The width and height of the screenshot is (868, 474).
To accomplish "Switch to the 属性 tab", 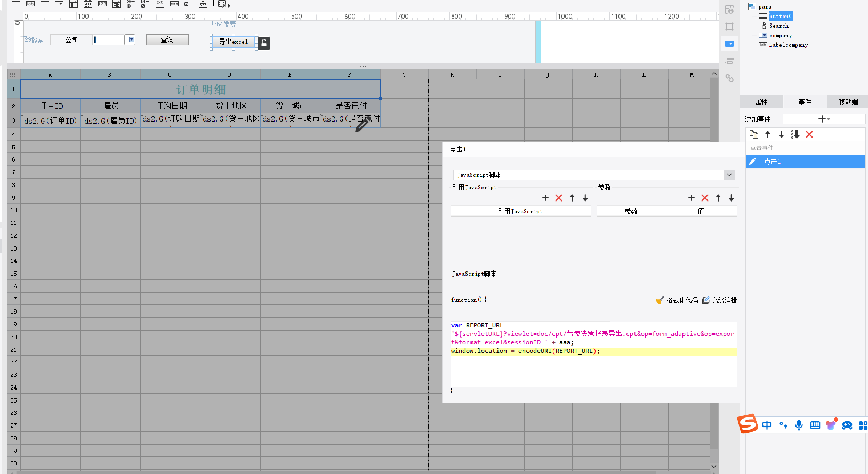I will (x=761, y=102).
